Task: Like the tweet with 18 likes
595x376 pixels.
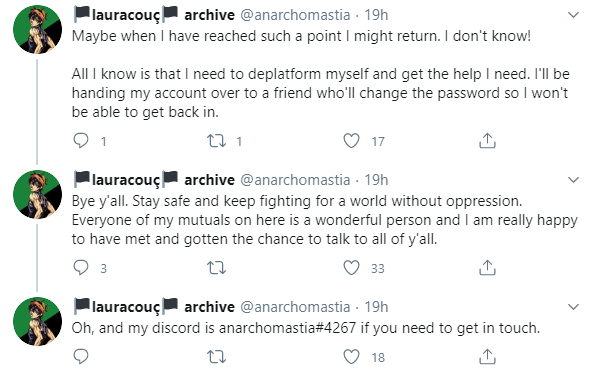Action: pos(351,357)
